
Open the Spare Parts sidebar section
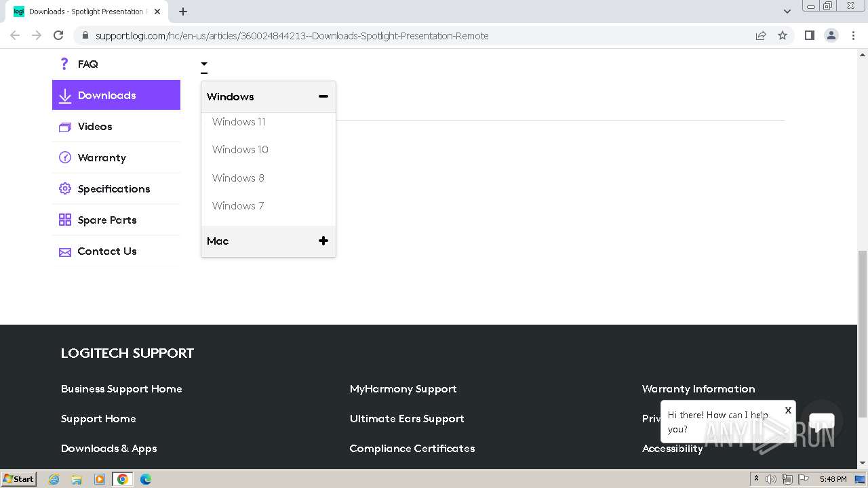116,220
